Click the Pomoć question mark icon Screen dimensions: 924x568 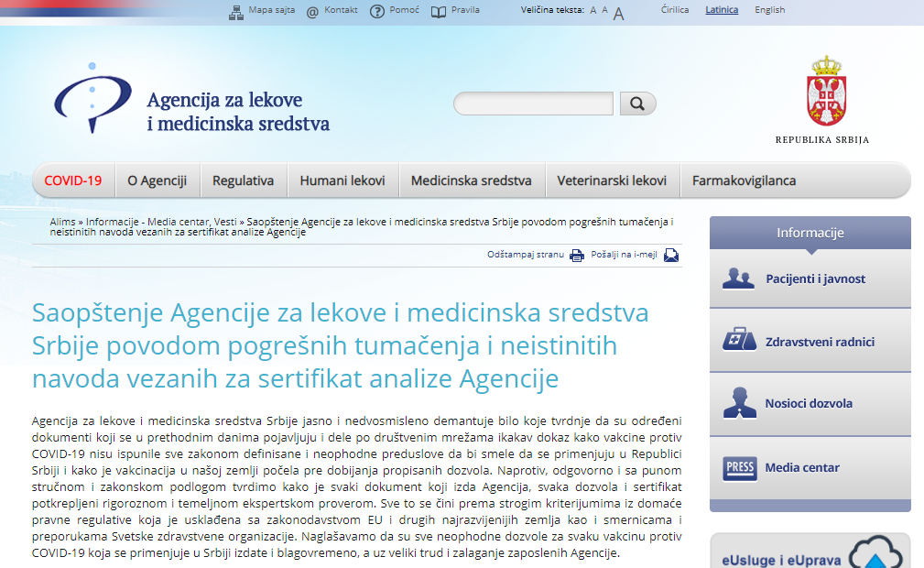click(377, 11)
